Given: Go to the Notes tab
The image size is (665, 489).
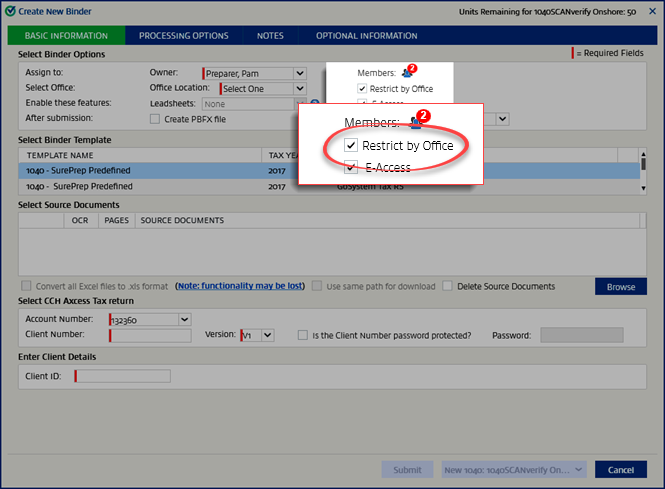Looking at the screenshot, I should click(x=270, y=36).
